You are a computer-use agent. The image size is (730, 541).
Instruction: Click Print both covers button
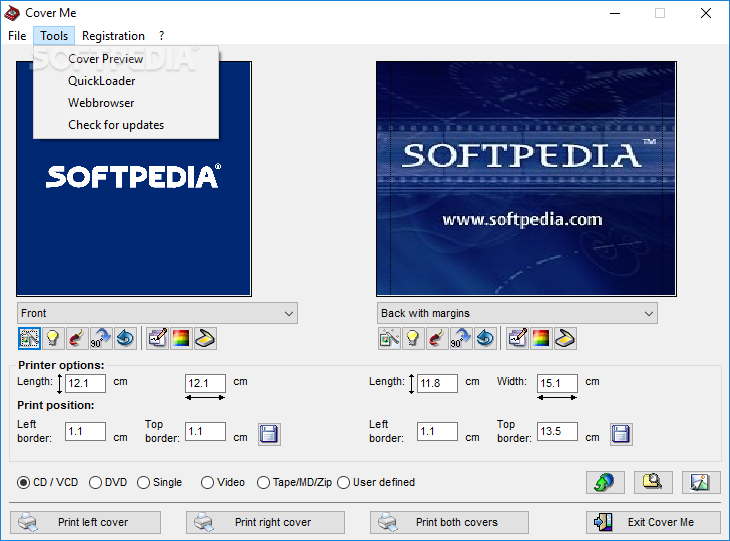(x=449, y=522)
